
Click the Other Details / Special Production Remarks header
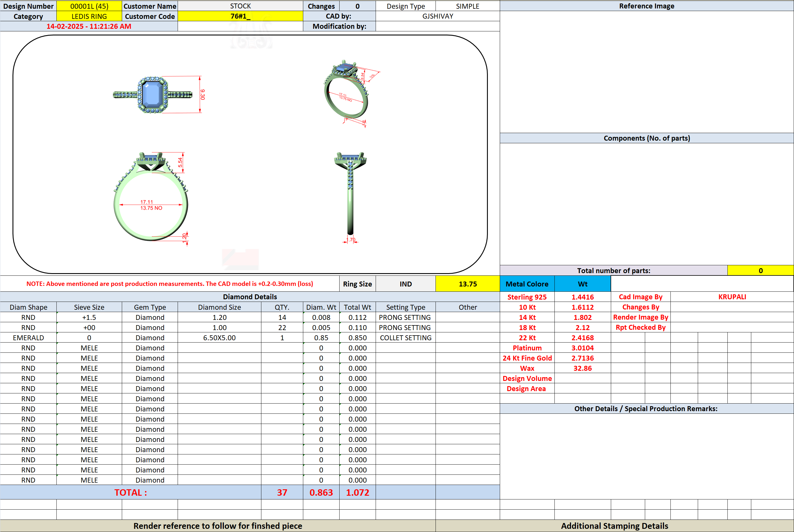[646, 409]
